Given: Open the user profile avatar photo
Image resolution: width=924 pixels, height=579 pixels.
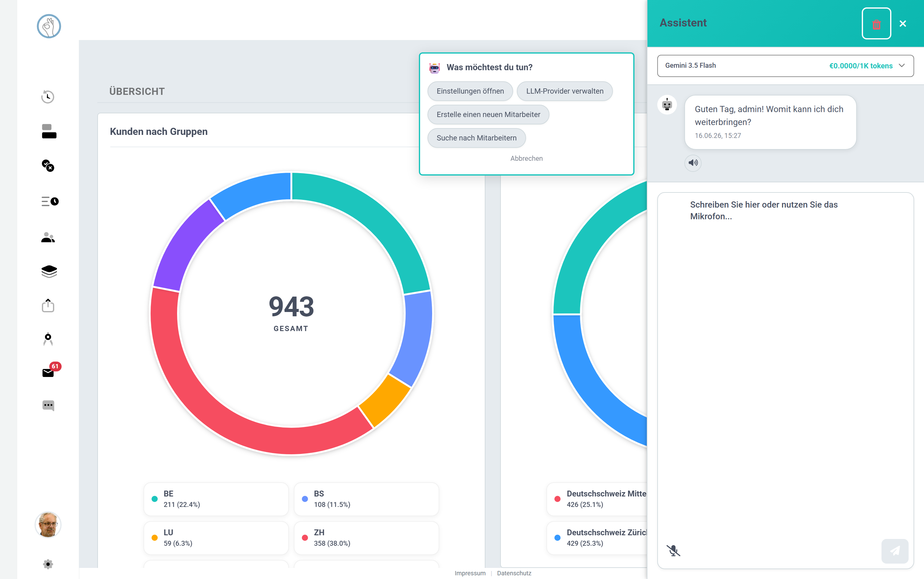Looking at the screenshot, I should 48,524.
